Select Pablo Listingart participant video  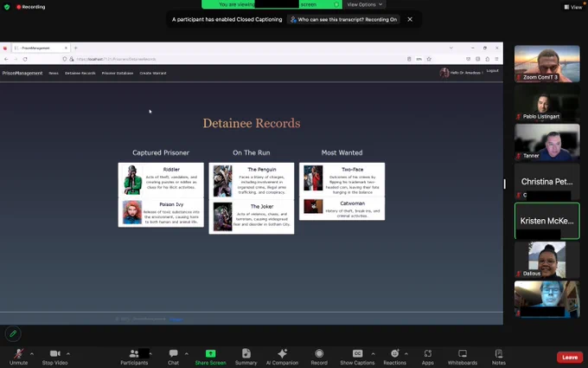click(x=546, y=103)
